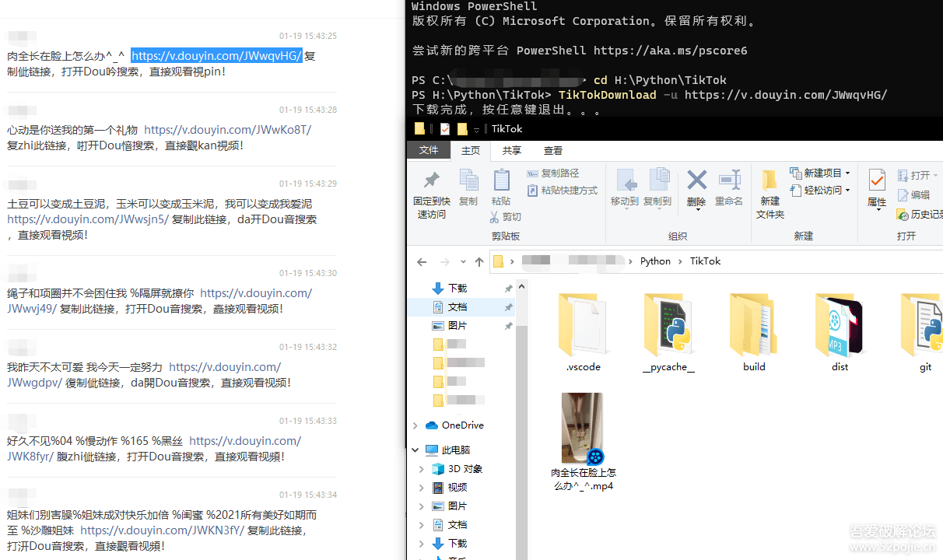Open the JWKN3fY douyin link in chat

point(163,530)
